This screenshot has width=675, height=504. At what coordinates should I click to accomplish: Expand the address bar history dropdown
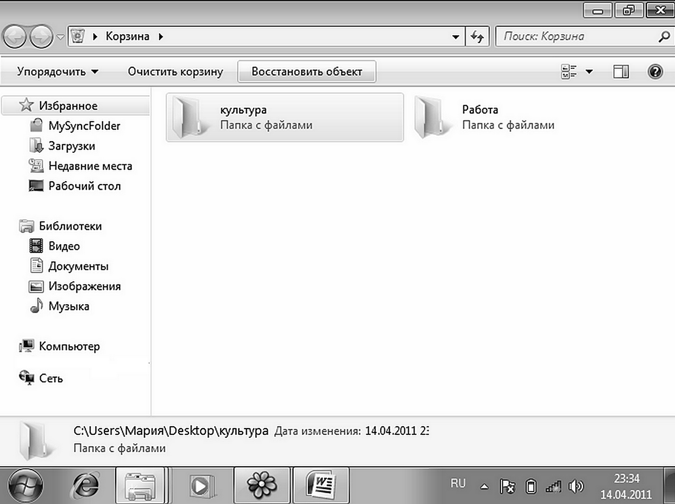[455, 37]
